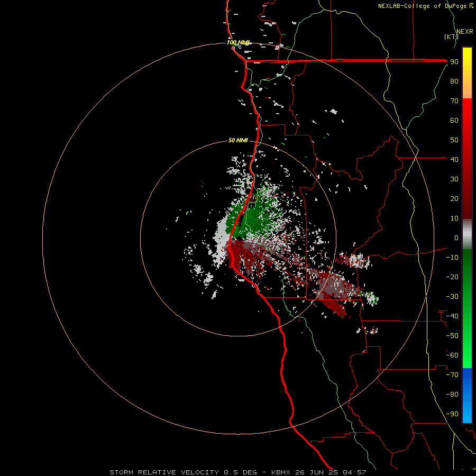Image resolution: width=476 pixels, height=476 pixels.
Task: Click the "KBHX" station identifier in the caption
Action: tap(281, 472)
